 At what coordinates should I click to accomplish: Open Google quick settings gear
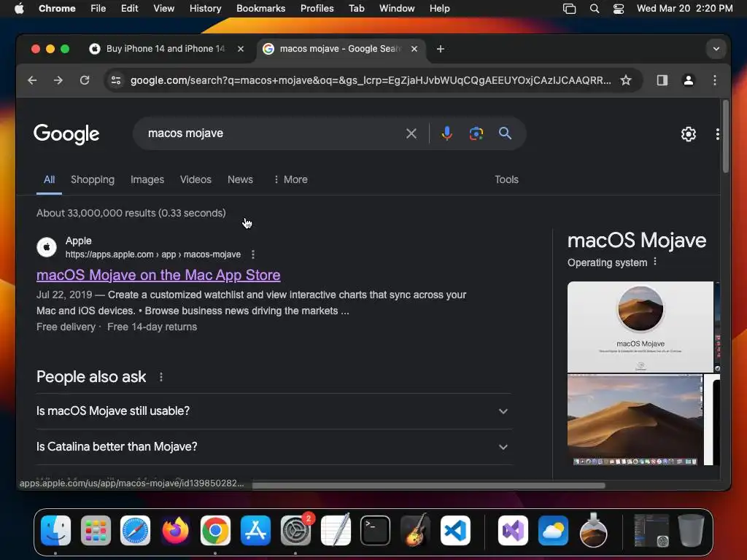pyautogui.click(x=689, y=134)
